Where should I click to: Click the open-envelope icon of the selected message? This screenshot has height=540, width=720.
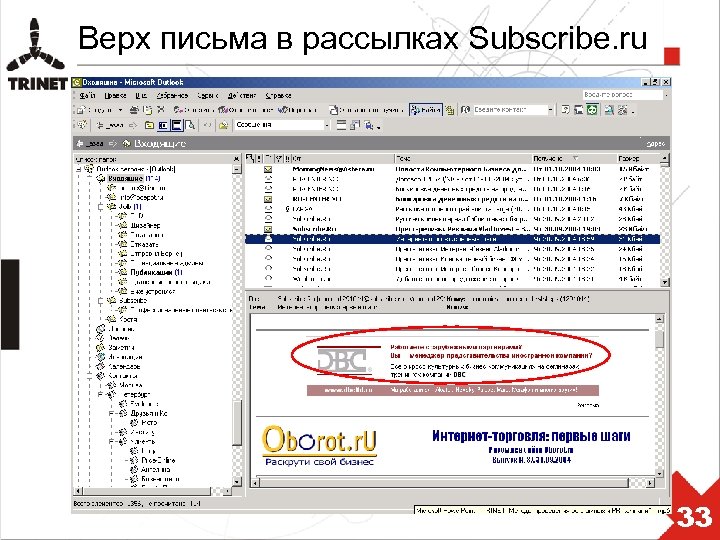tap(268, 239)
